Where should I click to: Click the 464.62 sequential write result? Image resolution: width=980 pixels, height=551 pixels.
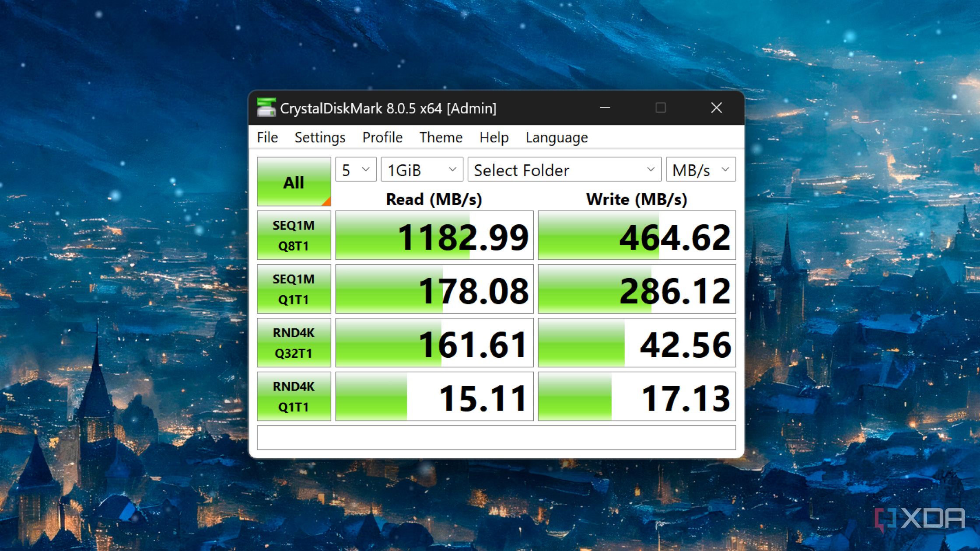tap(637, 235)
